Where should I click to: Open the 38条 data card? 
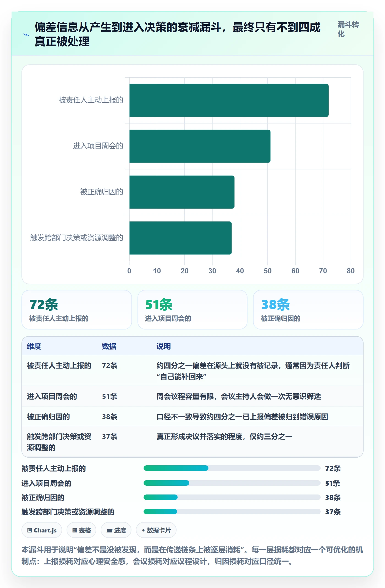(308, 310)
